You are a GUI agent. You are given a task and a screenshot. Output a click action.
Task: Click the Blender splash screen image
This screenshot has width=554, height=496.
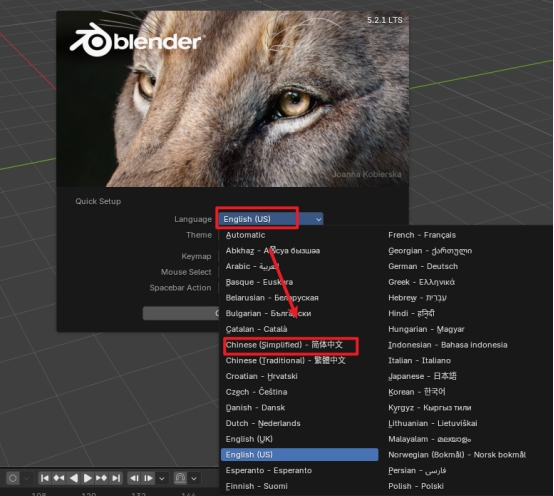coord(232,99)
